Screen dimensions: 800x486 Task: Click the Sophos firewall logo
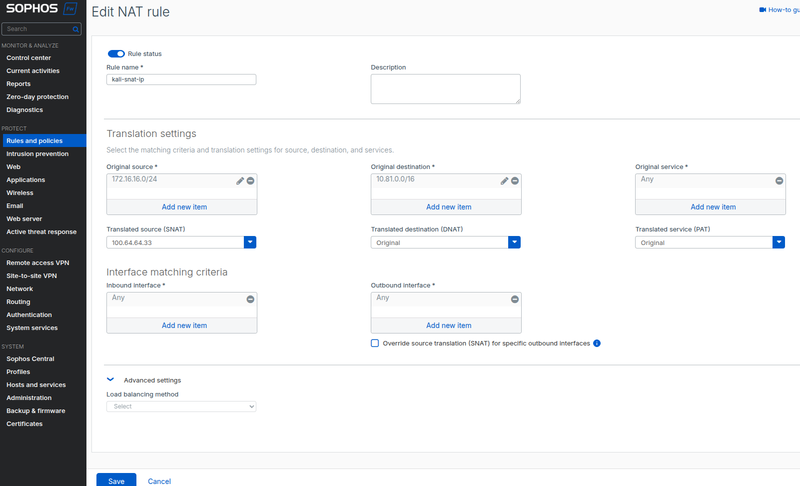[x=41, y=9]
